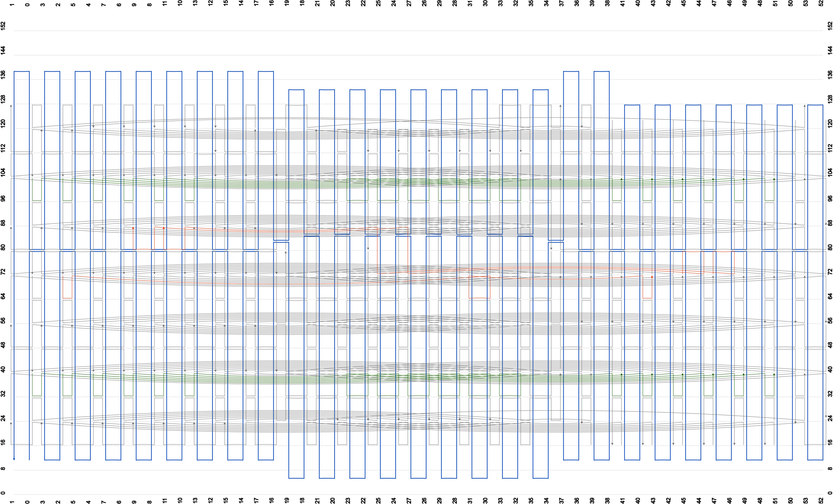This screenshot has width=834, height=504.
Task: Click right axis label 8
Action: (x=830, y=469)
